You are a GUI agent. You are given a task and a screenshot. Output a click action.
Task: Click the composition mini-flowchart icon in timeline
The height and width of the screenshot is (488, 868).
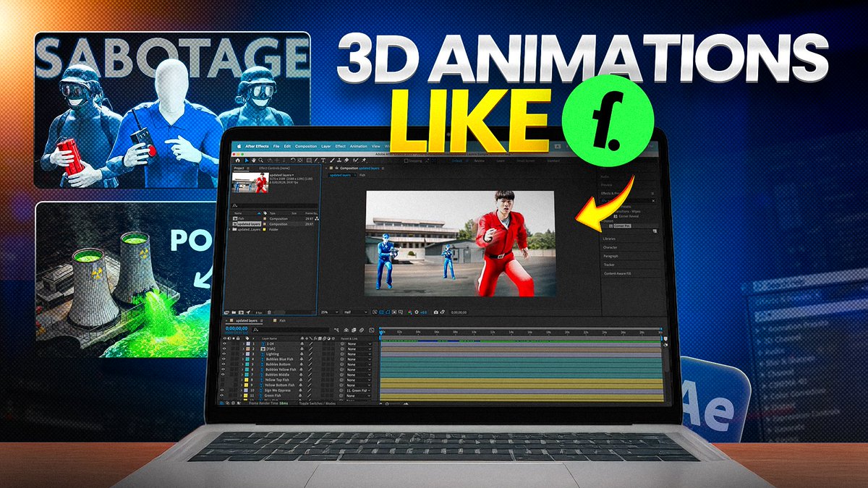[336, 330]
